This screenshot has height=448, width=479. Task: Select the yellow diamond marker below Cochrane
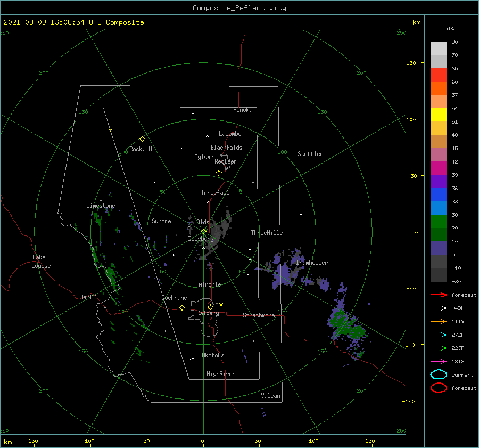pos(182,307)
